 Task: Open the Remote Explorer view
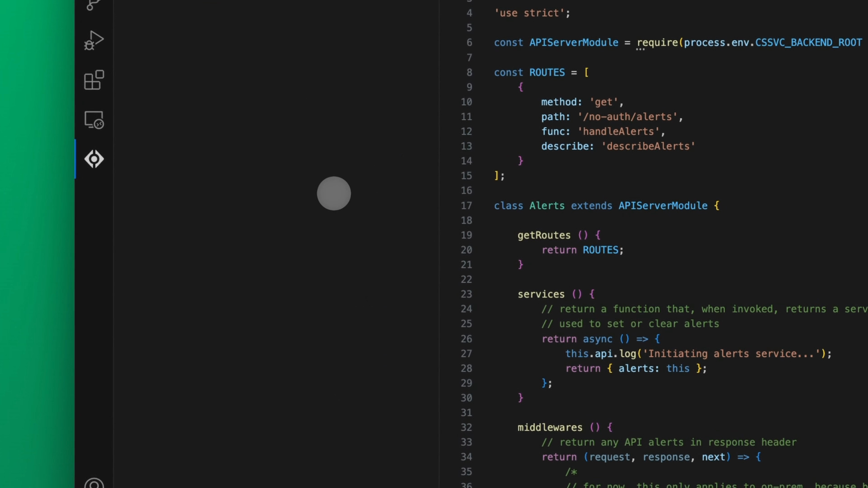pyautogui.click(x=94, y=120)
